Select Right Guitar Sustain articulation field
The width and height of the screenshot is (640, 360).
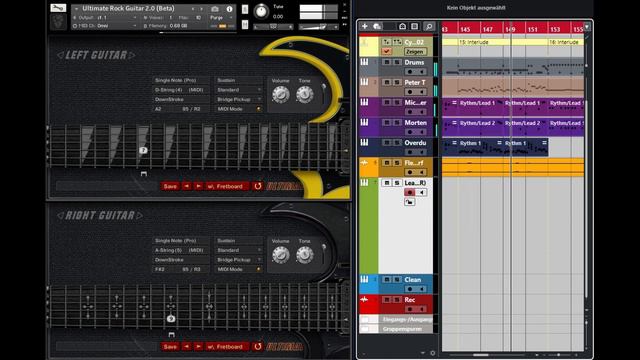[x=239, y=241]
